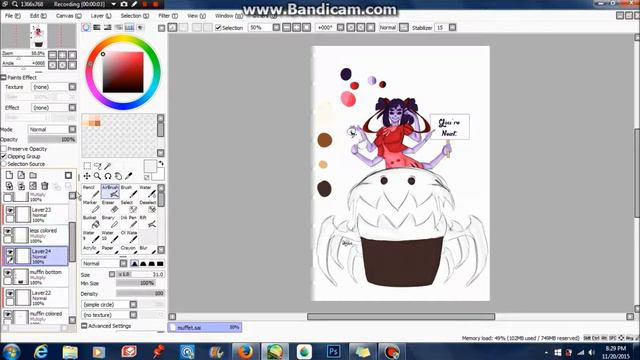Activate the zoom magnifier tool
The image size is (640, 360).
[97, 176]
